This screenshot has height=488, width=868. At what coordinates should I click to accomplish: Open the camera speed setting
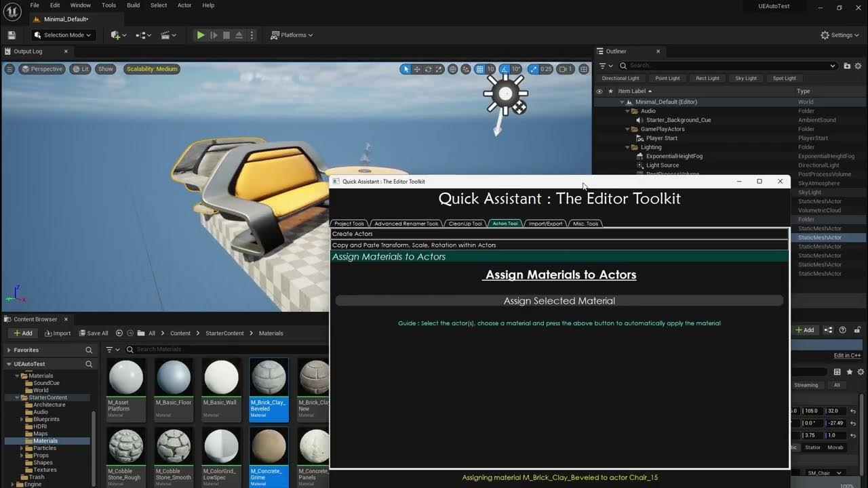click(x=567, y=69)
